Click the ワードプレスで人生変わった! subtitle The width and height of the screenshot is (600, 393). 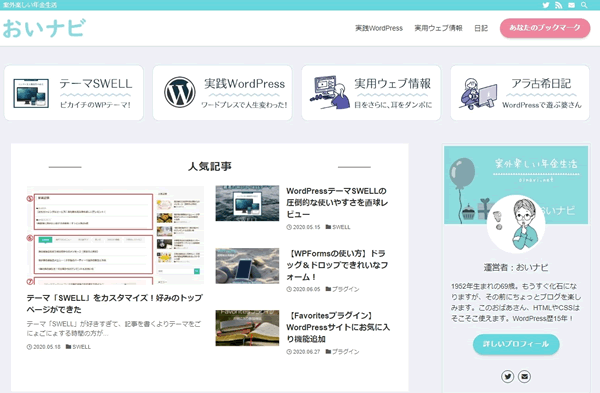click(x=244, y=105)
